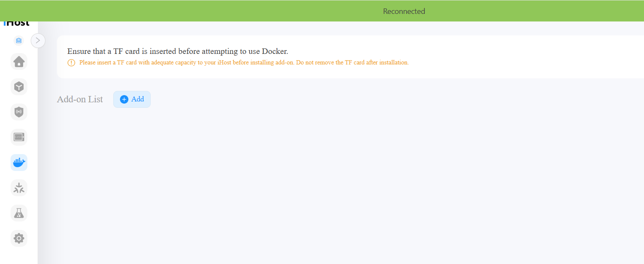This screenshot has height=264, width=644.
Task: Click the orange TF card capacity warning text
Action: pyautogui.click(x=244, y=62)
